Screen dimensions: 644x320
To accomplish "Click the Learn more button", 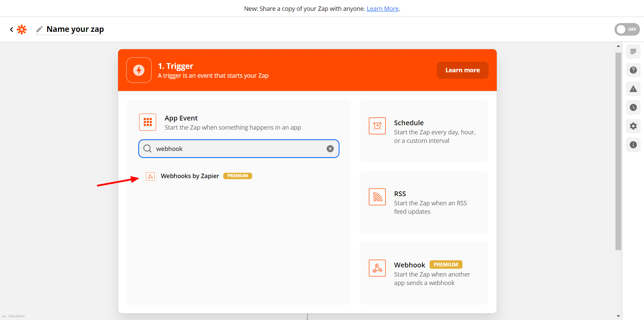I will [x=462, y=70].
